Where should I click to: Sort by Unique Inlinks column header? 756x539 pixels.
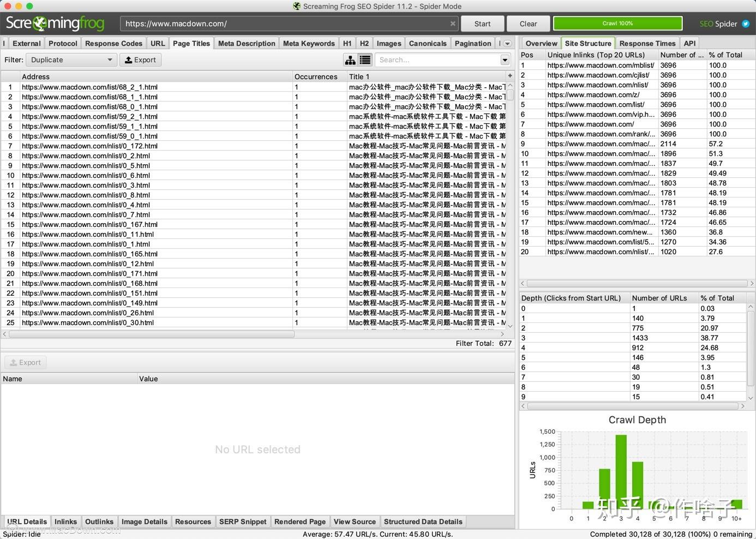[x=601, y=55]
